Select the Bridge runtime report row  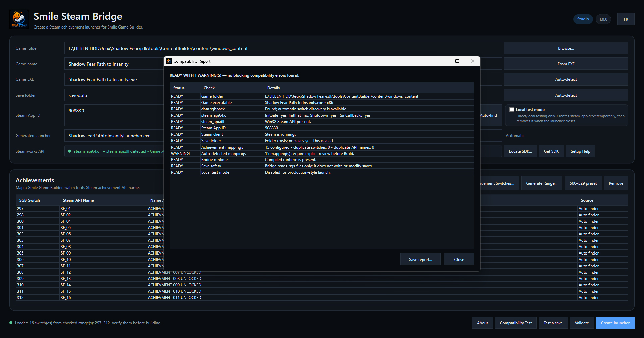[322, 159]
